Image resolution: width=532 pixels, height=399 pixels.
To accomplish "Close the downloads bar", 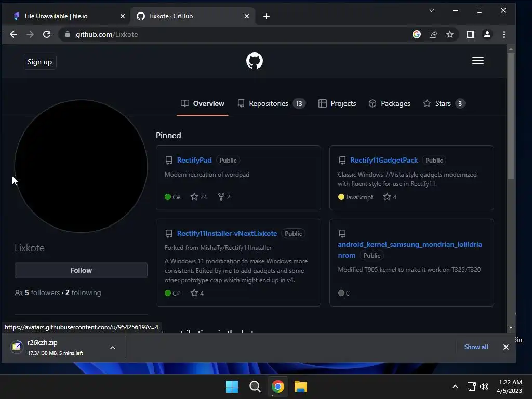I will [506, 347].
